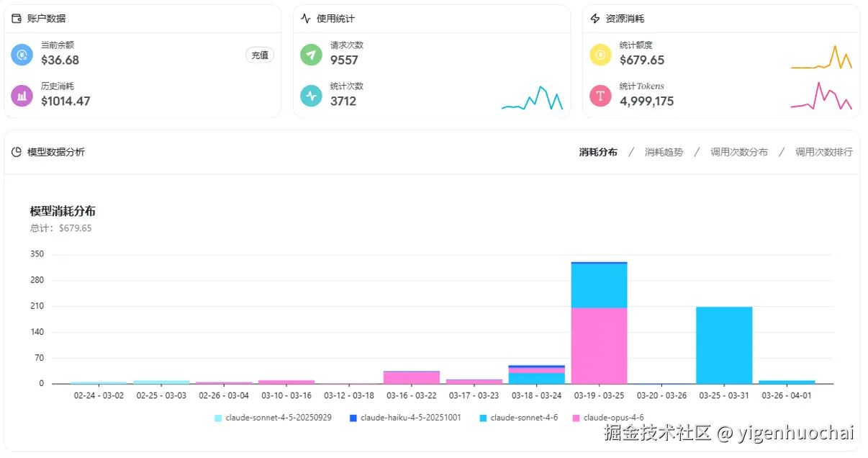Select the 请求次数 send icon
Screen dimensions: 868x458
tap(310, 53)
